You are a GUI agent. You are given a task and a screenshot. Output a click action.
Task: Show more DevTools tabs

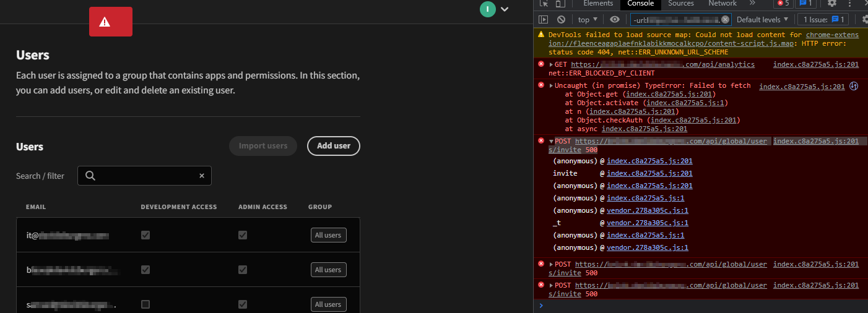(x=753, y=3)
